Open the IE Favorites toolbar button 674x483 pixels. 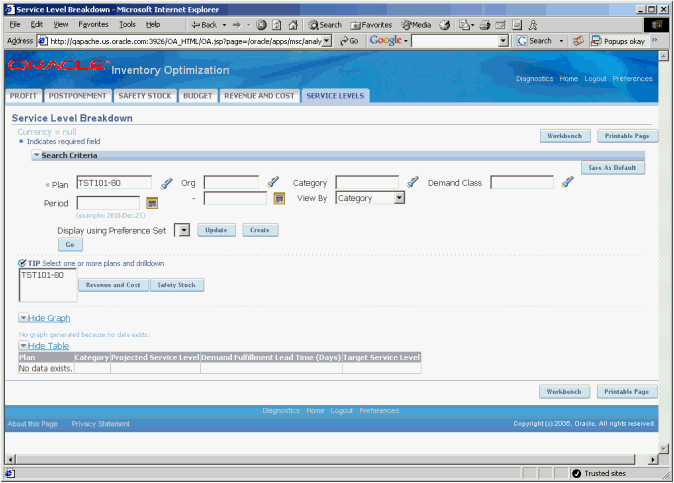[371, 25]
